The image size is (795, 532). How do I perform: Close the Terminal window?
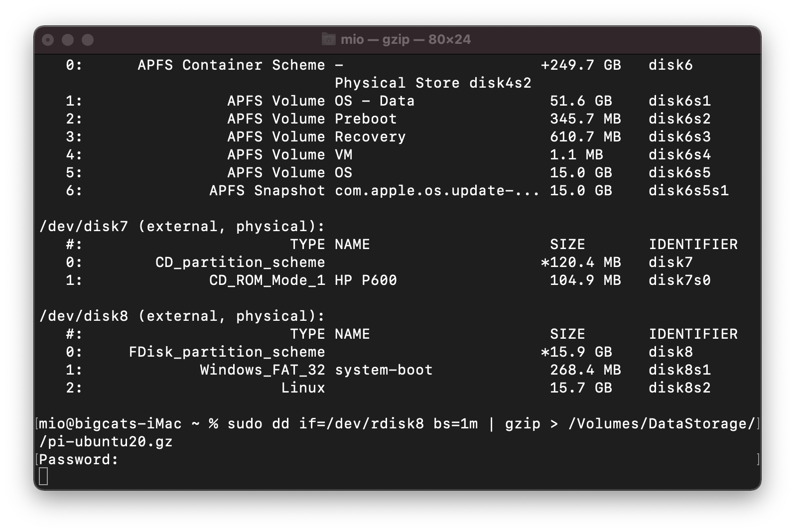[x=48, y=40]
